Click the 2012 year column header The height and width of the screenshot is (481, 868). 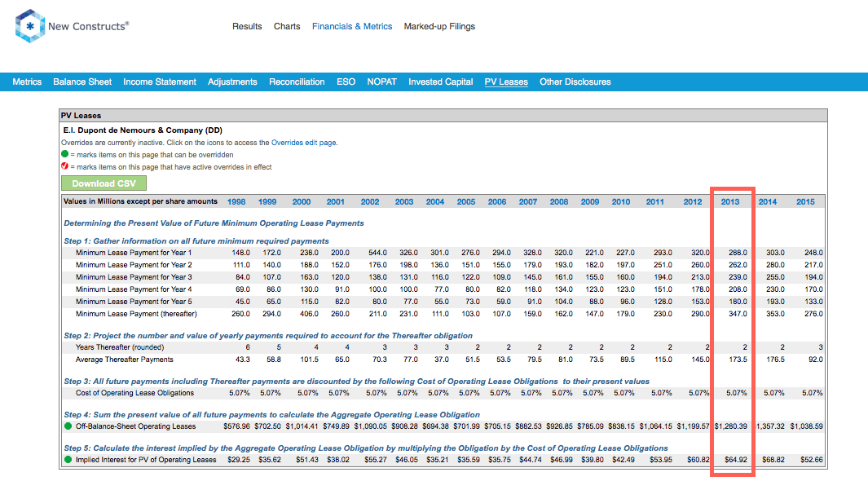693,202
